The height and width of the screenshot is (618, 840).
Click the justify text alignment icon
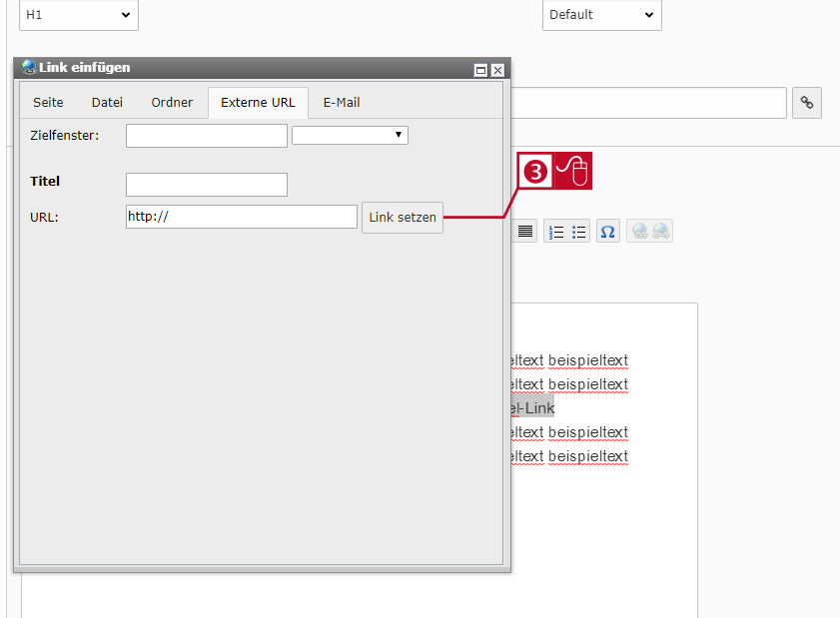525,232
